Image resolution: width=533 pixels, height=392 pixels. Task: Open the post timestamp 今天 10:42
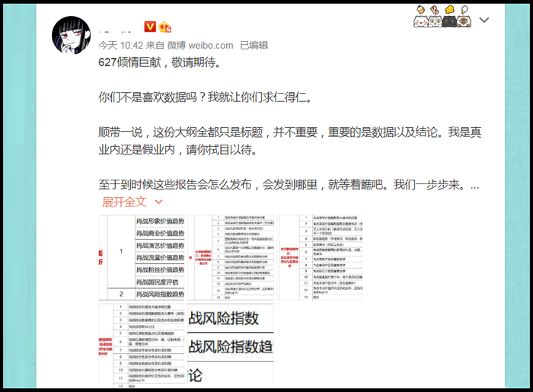[x=120, y=45]
